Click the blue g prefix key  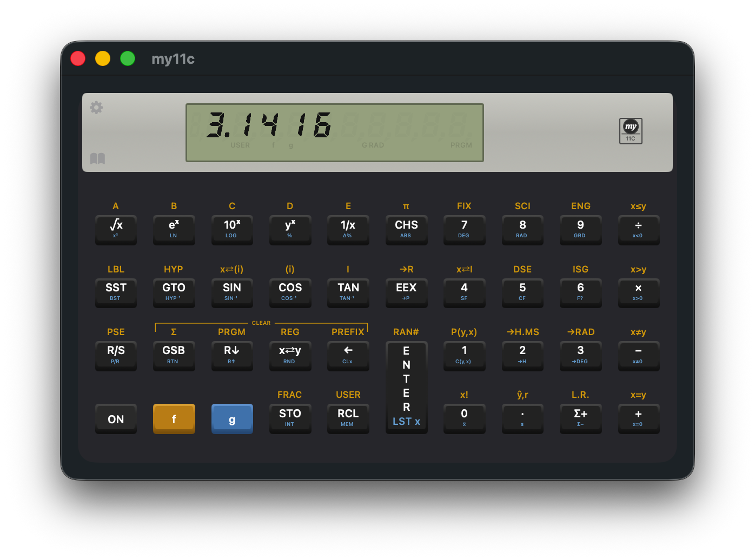(232, 418)
